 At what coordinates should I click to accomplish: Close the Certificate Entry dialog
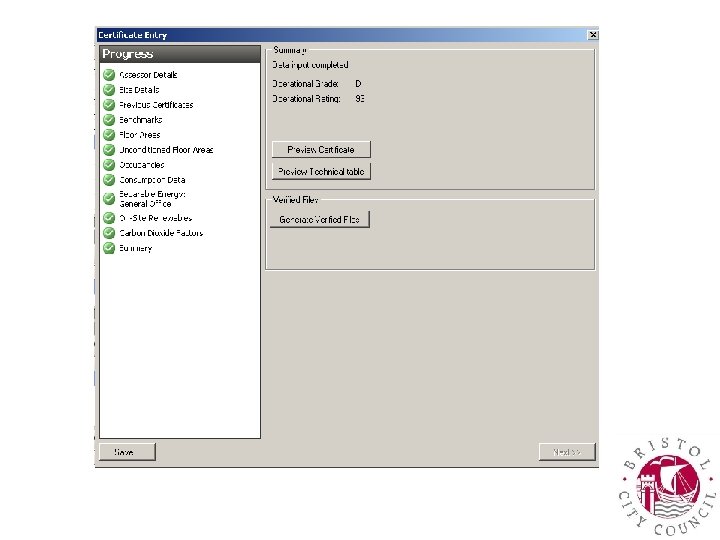[593, 35]
